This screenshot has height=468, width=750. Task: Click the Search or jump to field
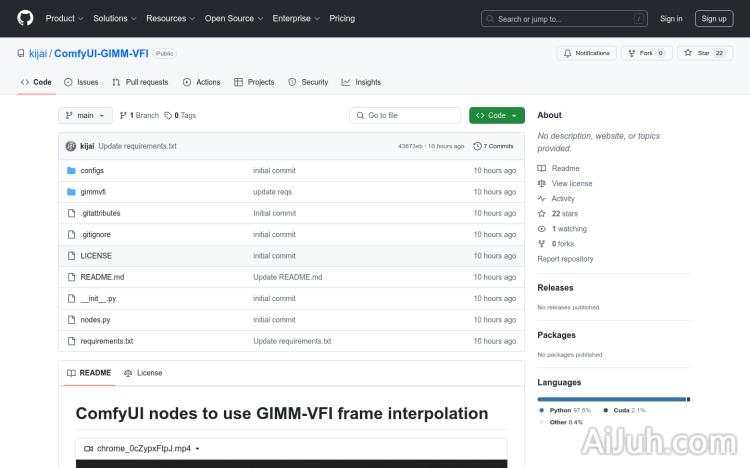[x=564, y=19]
